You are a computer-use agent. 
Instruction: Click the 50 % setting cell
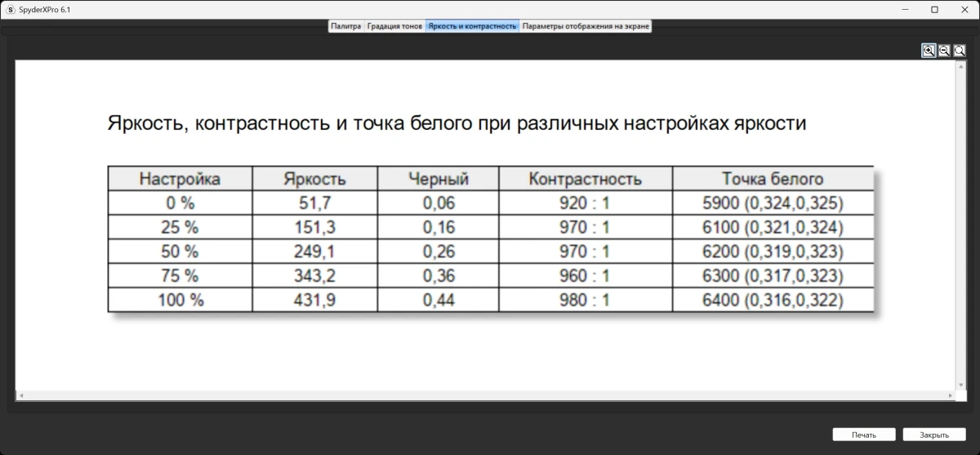coord(180,252)
